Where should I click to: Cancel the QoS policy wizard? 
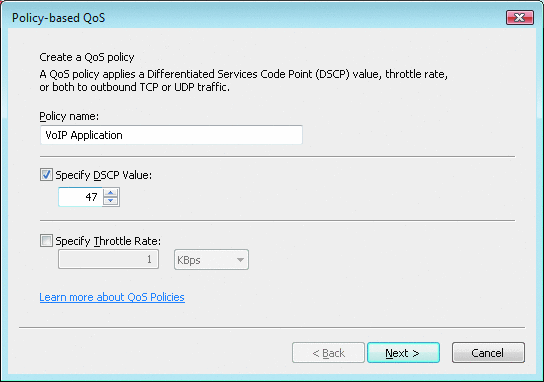(488, 353)
